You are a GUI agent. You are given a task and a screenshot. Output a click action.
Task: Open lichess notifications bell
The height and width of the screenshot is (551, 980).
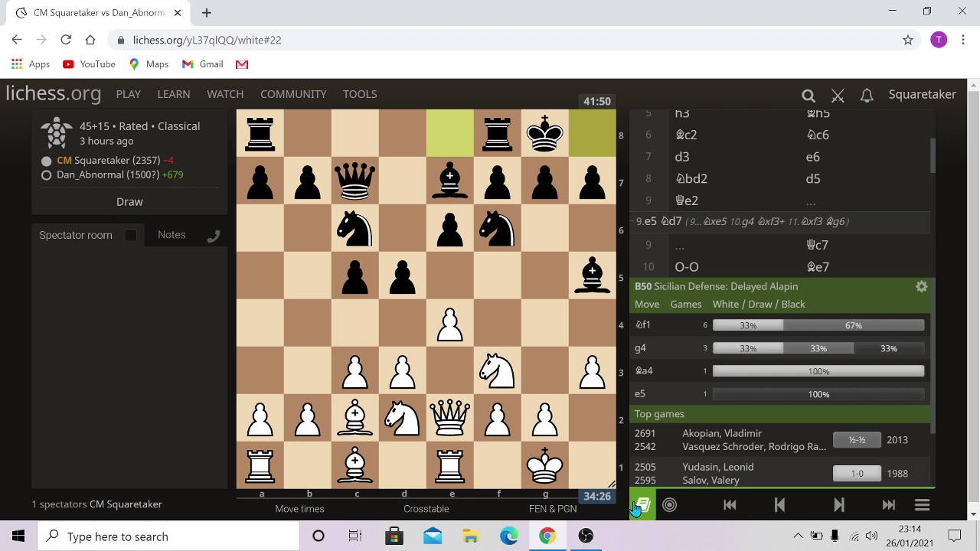point(867,95)
